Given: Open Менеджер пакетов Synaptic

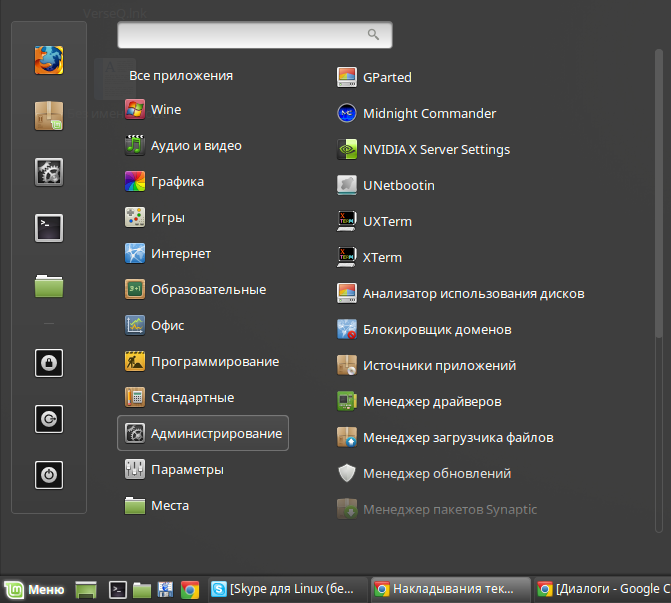Looking at the screenshot, I should 437,509.
